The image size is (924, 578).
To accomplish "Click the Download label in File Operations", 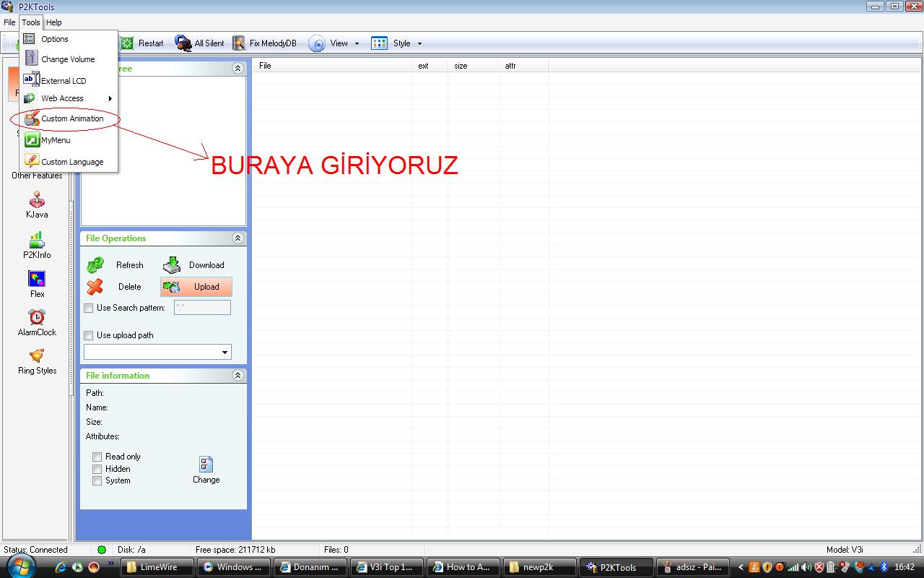I will pyautogui.click(x=206, y=265).
